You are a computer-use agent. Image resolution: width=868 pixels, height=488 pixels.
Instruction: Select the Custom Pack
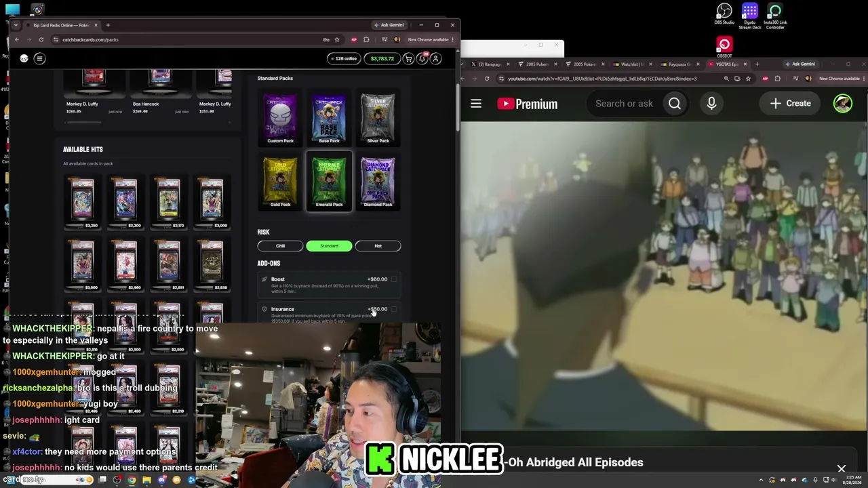click(280, 119)
